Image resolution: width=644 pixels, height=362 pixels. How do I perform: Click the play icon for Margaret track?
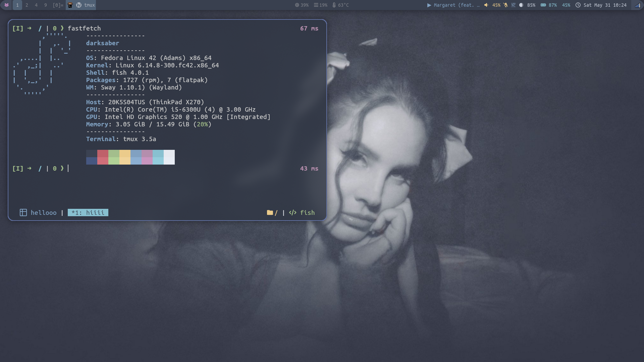[429, 5]
